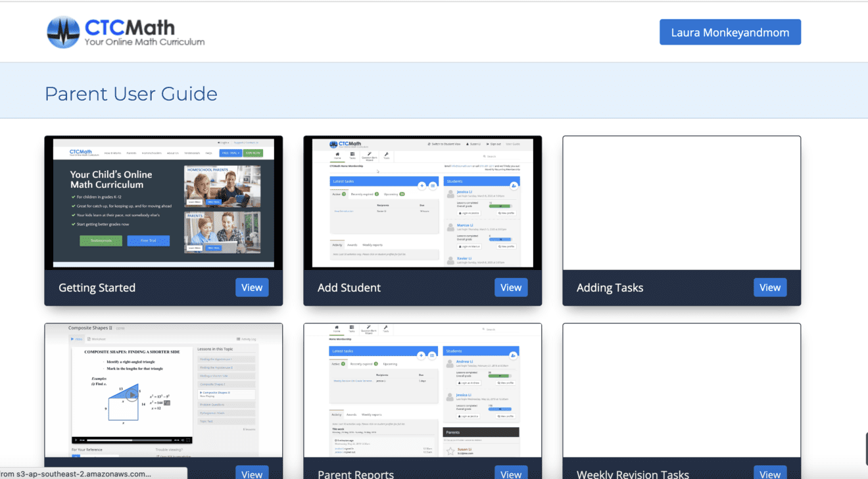Screen dimensions: 868x479
Task: Select the Parent Reports preview thumbnail
Action: click(x=422, y=390)
